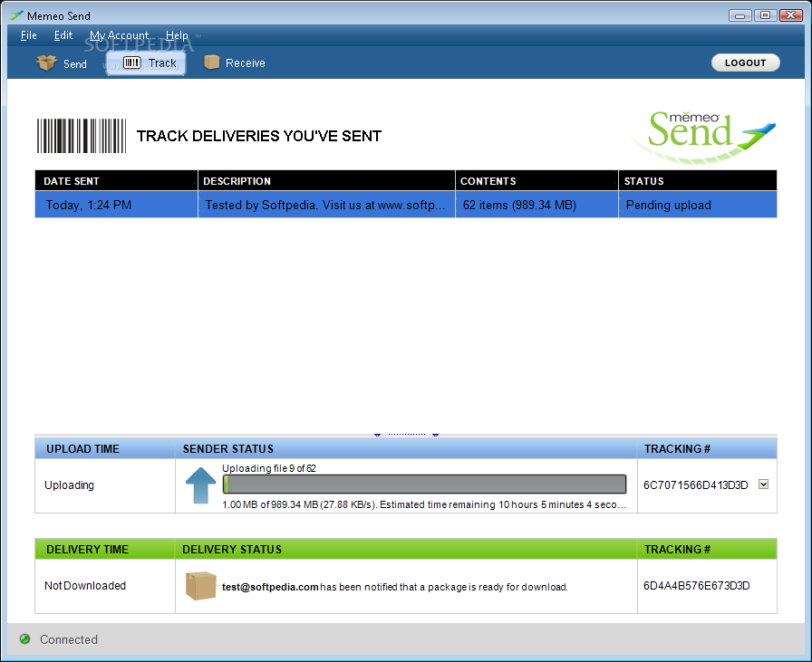
Task: Click the green Connected status indicator
Action: (24, 639)
